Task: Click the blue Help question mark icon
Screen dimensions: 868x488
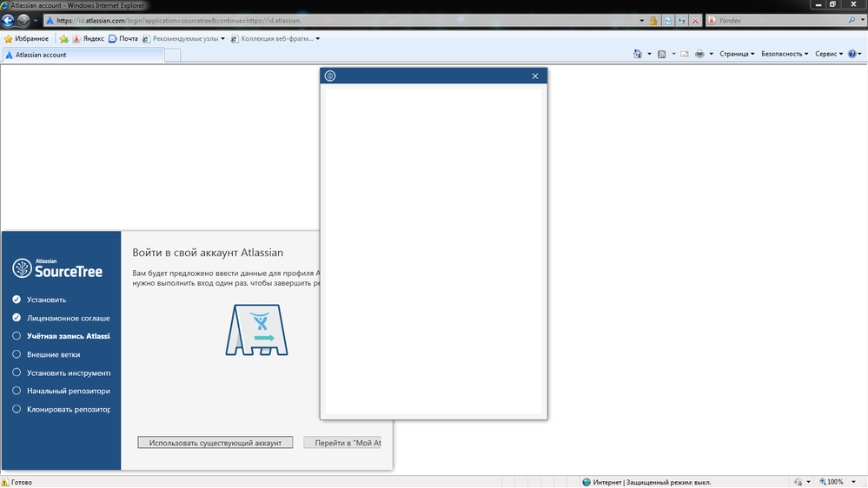Action: click(x=852, y=54)
